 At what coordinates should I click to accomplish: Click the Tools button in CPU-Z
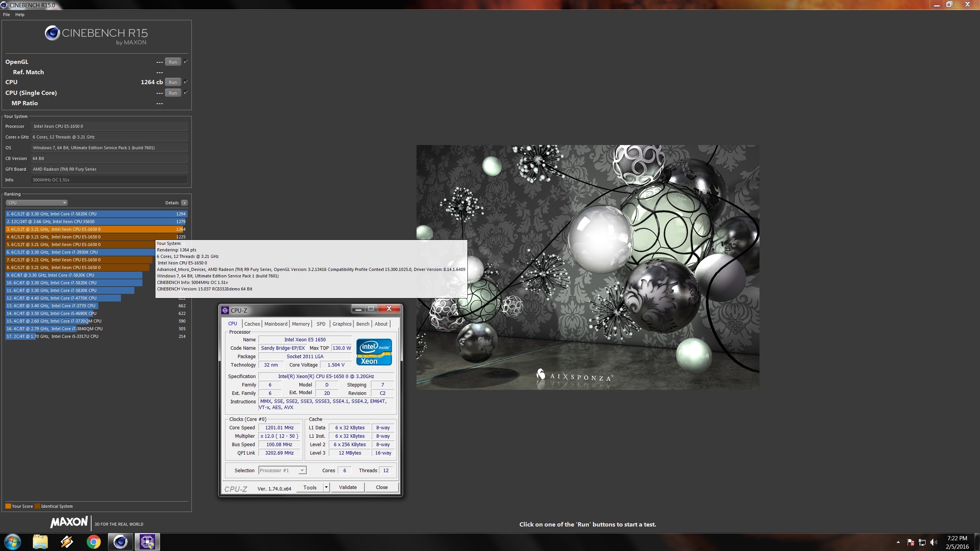coord(310,487)
